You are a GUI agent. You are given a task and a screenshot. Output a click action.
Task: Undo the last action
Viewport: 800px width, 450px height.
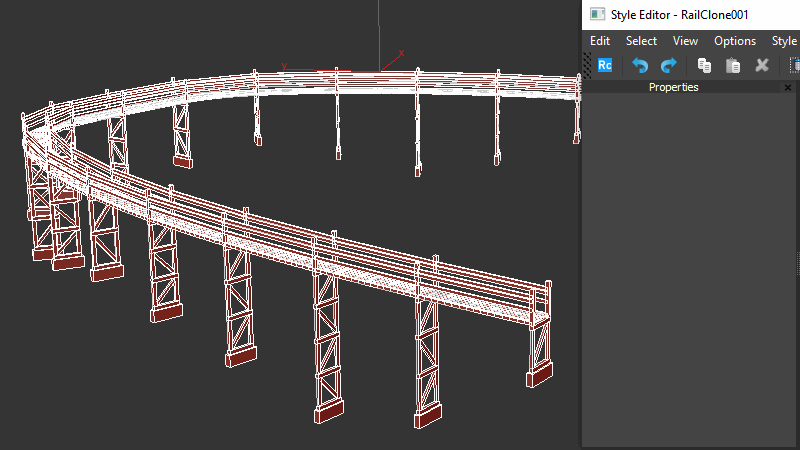[x=640, y=65]
